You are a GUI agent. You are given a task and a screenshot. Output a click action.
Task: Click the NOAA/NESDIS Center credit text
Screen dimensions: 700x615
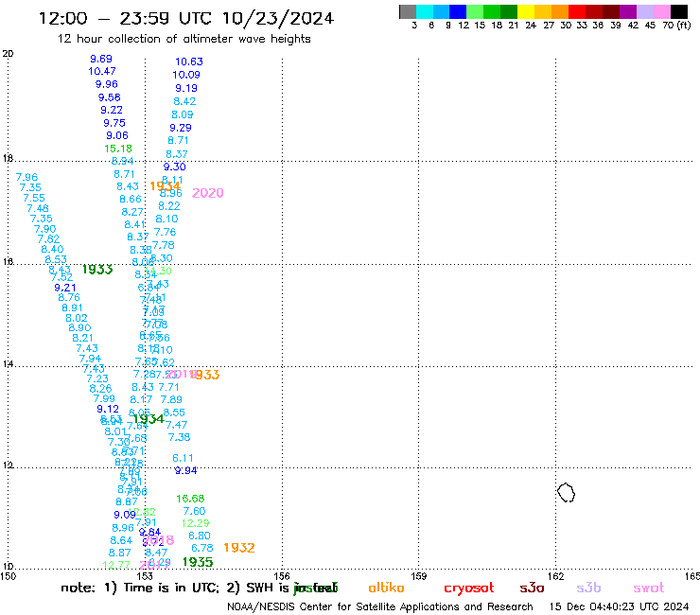tap(380, 606)
